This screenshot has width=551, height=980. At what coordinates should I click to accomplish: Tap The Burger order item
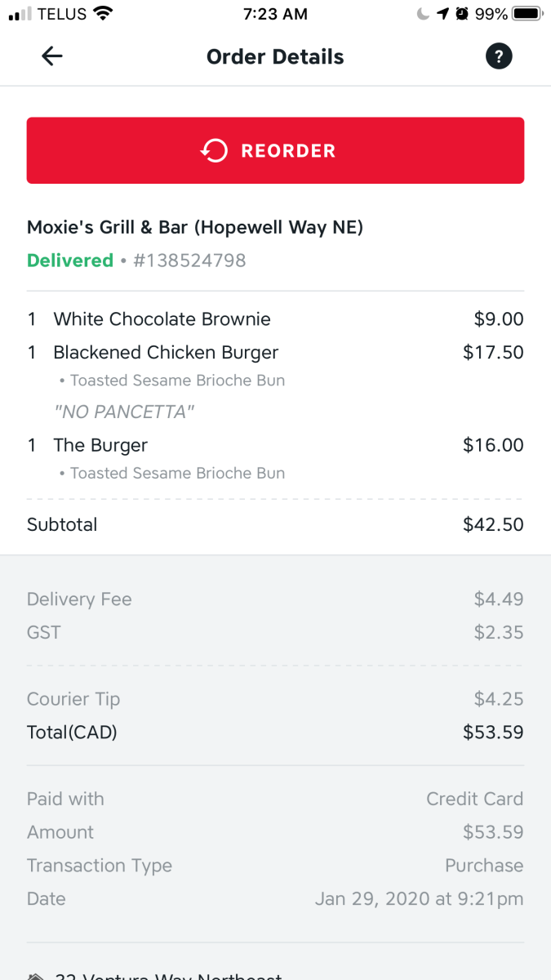pyautogui.click(x=100, y=445)
